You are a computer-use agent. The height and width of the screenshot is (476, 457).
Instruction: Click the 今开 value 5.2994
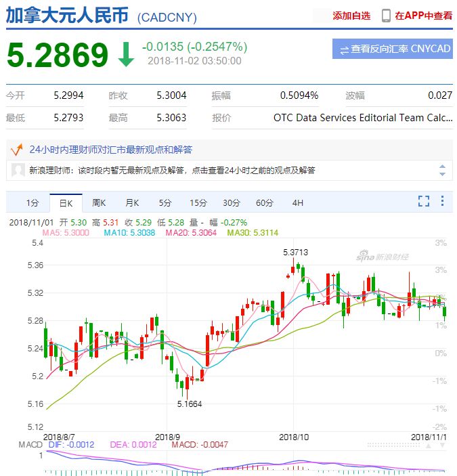[x=68, y=95]
